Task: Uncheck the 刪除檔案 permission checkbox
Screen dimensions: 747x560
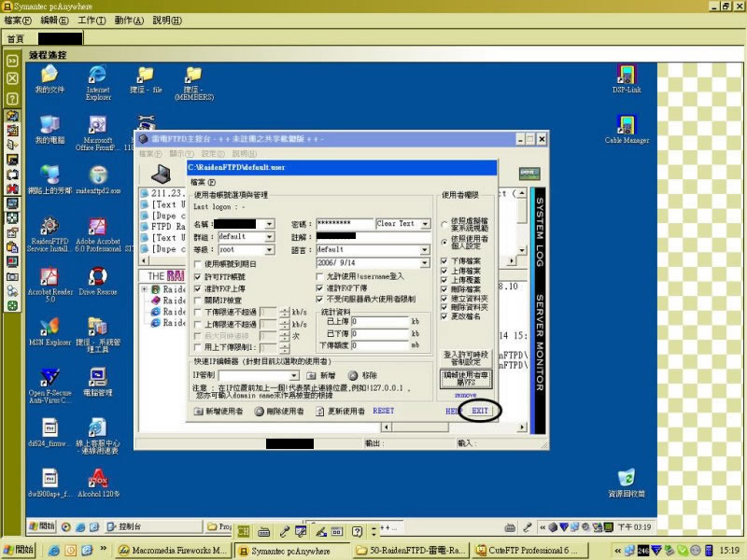Action: pyautogui.click(x=444, y=289)
